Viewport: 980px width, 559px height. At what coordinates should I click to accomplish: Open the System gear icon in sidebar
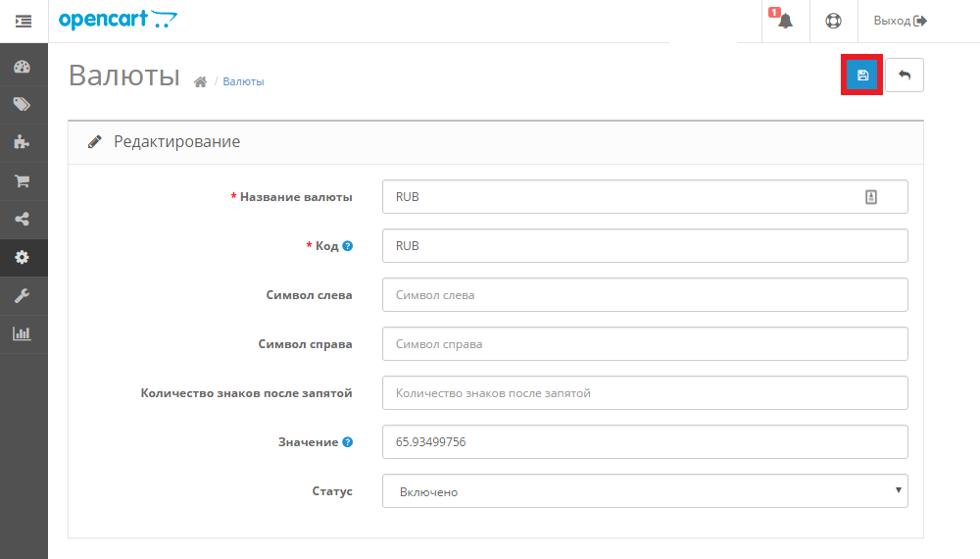pyautogui.click(x=23, y=258)
